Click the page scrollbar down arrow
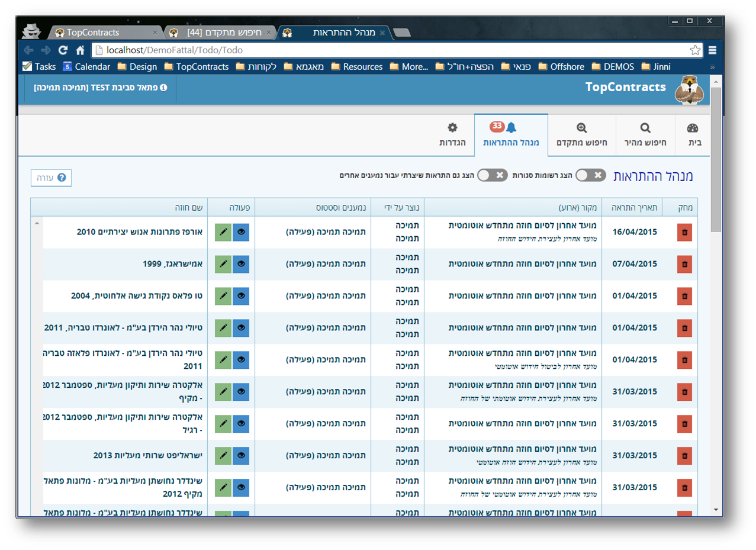Screen dimensions: 756x550 click(716, 509)
